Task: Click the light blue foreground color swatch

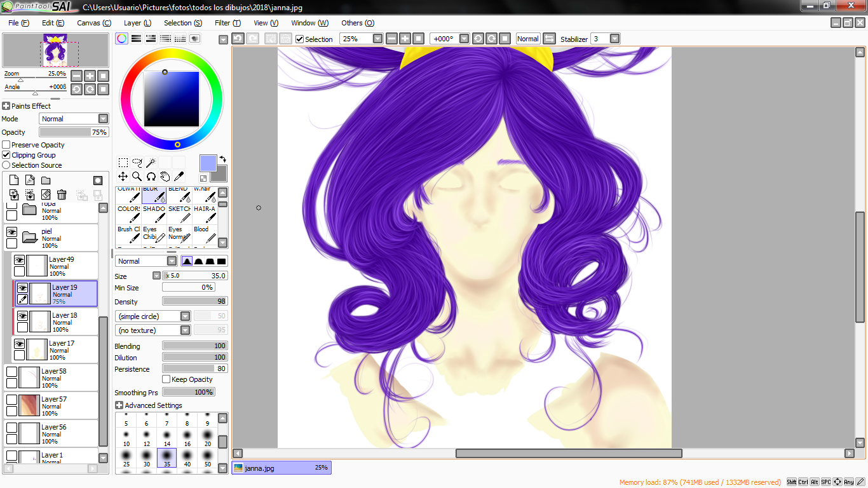Action: [208, 163]
